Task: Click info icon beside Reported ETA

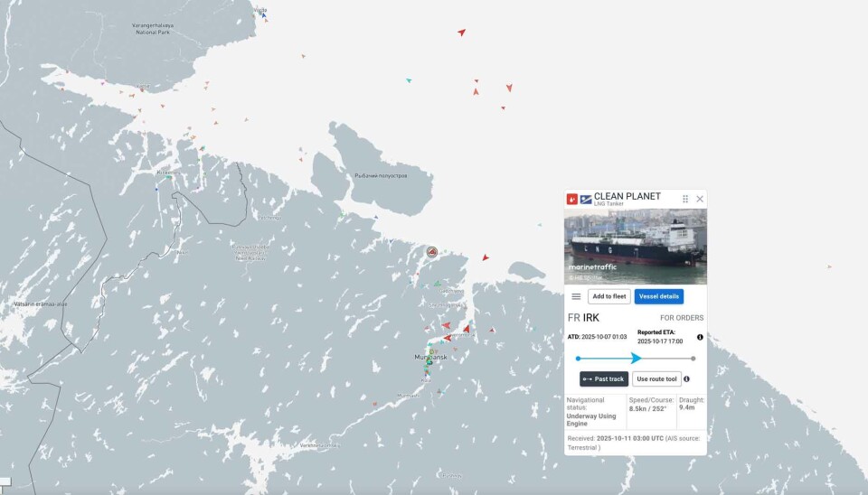Action: pyautogui.click(x=700, y=337)
